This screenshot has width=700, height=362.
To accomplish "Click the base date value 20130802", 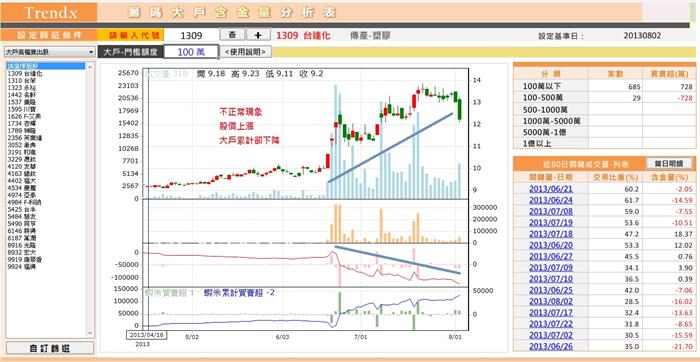I will point(642,36).
